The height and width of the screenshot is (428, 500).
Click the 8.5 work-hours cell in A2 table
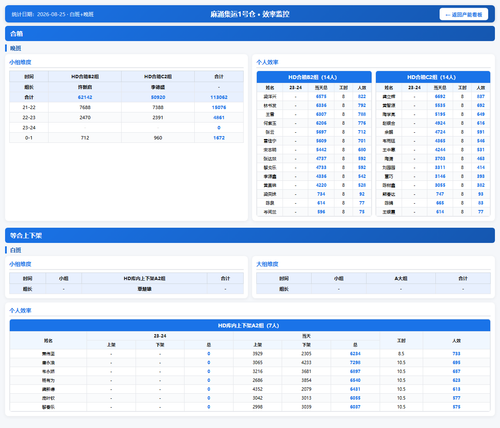[401, 354]
